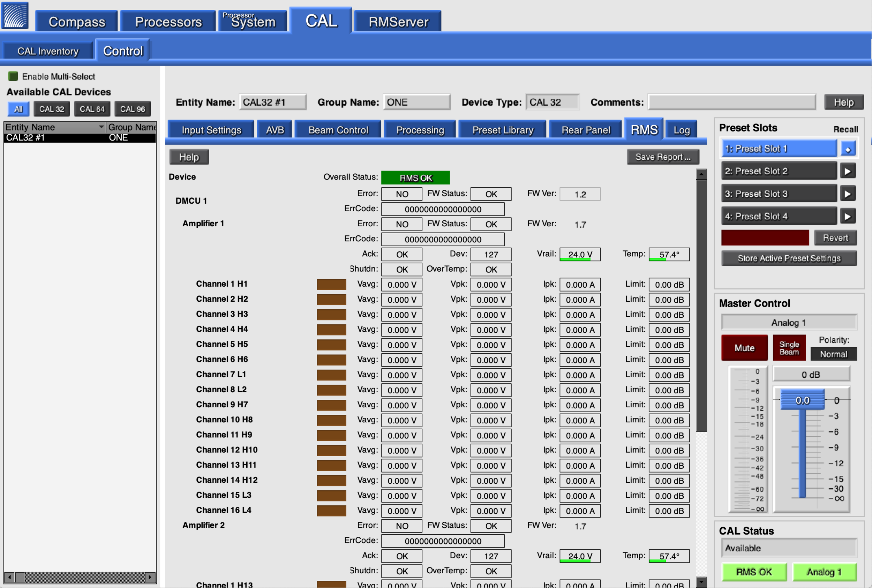
Task: Recall Preset Slot 4 play arrow
Action: 848,216
